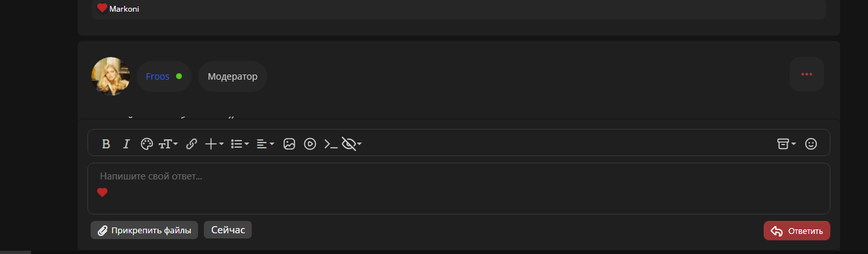
Task: Click the Сейчас button
Action: click(x=228, y=230)
